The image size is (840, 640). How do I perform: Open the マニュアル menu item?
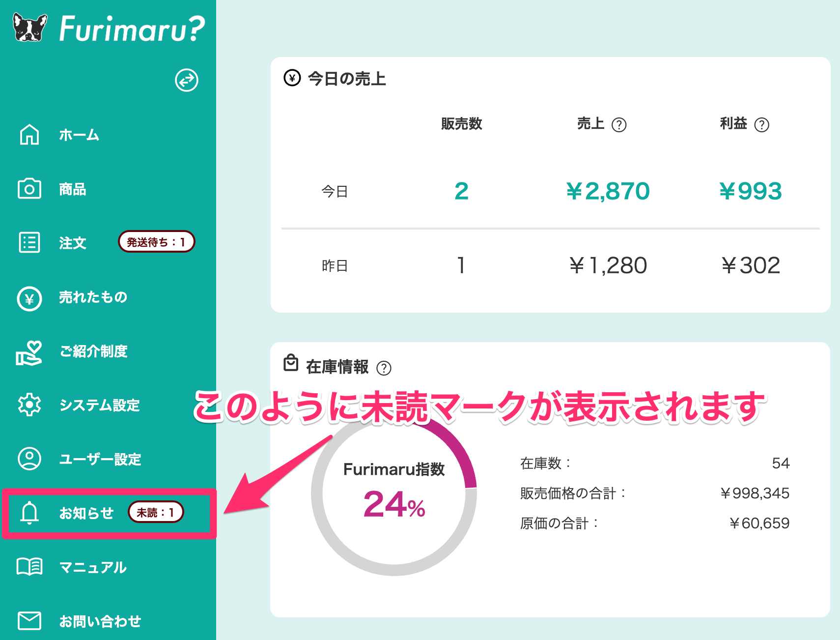click(93, 567)
